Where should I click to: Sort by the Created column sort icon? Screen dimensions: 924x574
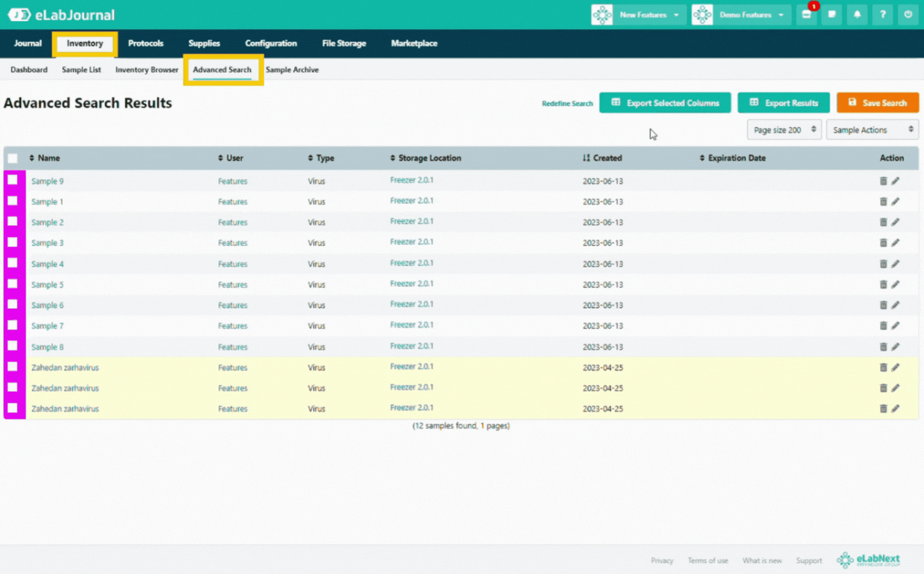point(586,158)
